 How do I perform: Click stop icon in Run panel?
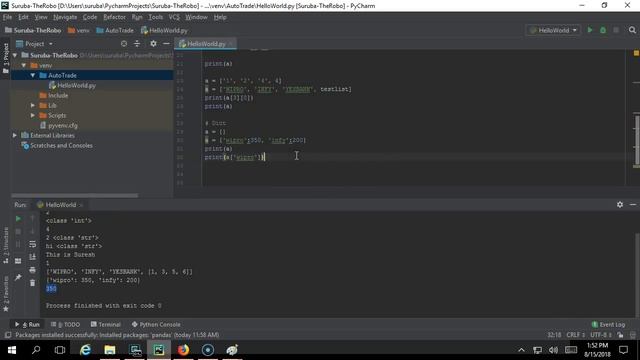point(18,231)
